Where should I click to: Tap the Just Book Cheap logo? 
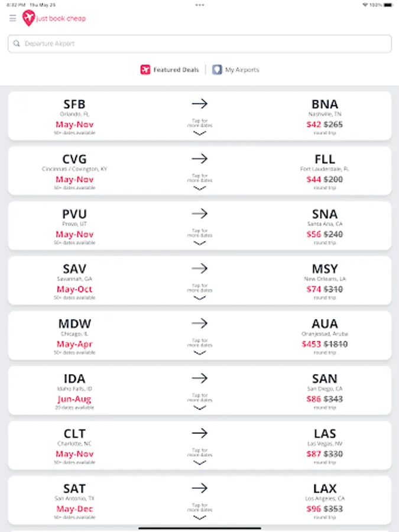54,18
